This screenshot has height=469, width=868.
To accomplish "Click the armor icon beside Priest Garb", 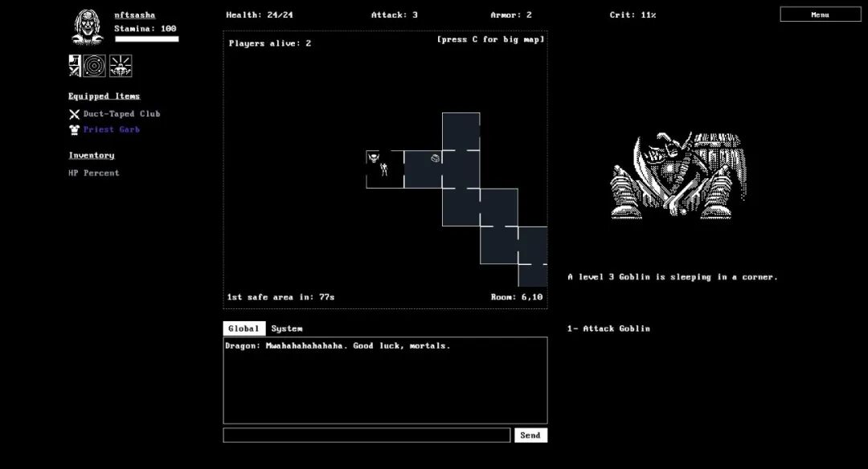I will pyautogui.click(x=74, y=130).
